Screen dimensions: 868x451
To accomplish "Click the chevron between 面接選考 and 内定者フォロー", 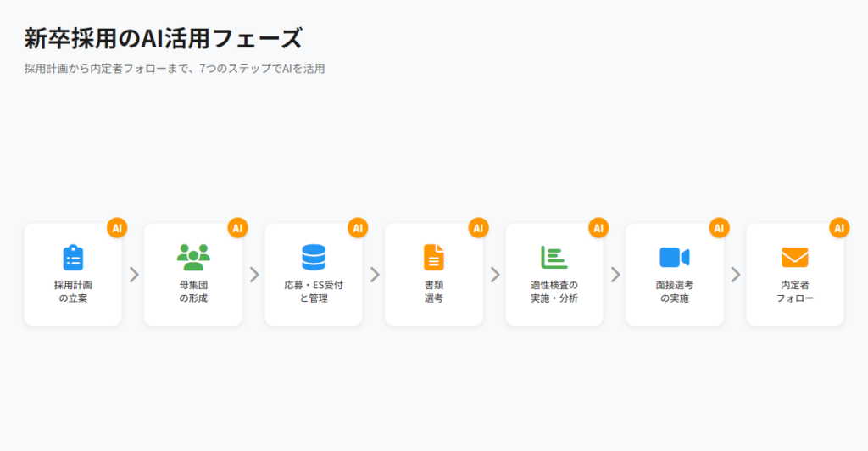I will [x=735, y=275].
